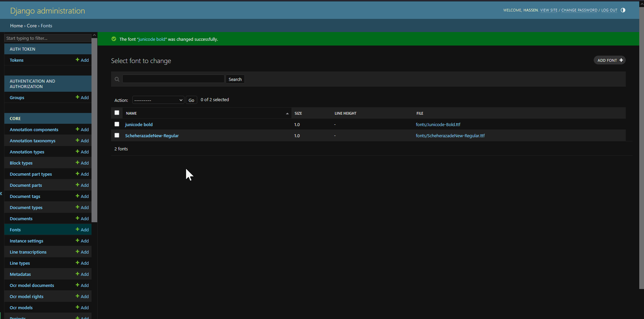Toggle sort arrow on Name column
644x319 pixels.
pos(287,113)
